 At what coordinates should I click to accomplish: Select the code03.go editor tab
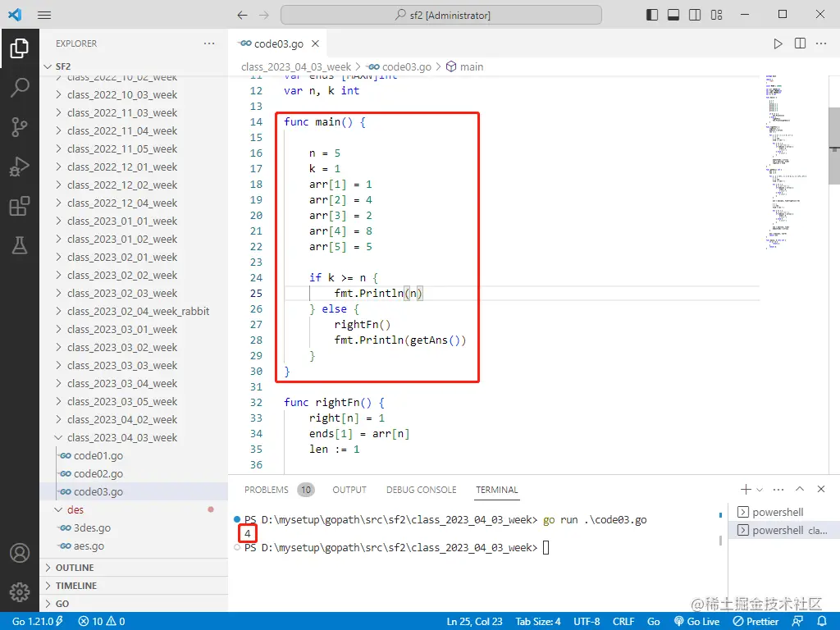click(278, 43)
